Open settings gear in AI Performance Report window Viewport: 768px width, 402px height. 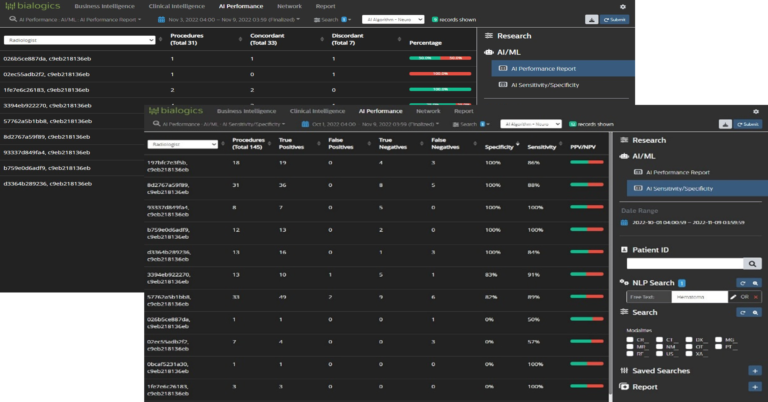[623, 7]
